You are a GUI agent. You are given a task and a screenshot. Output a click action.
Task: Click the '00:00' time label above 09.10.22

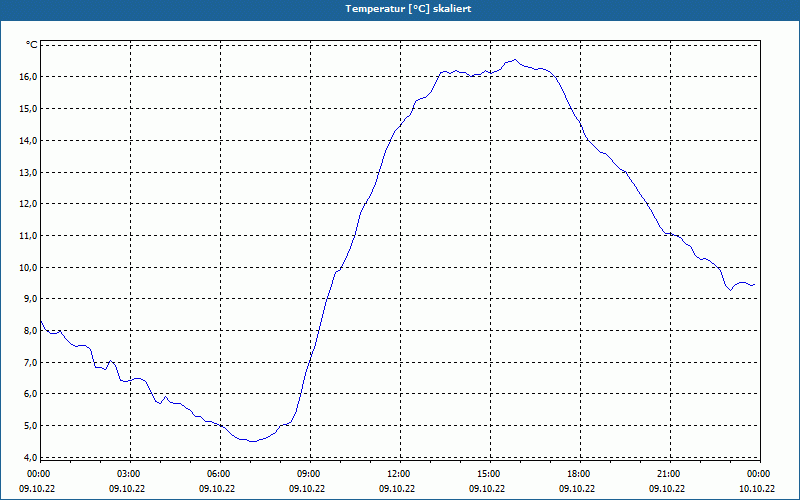pyautogui.click(x=38, y=474)
